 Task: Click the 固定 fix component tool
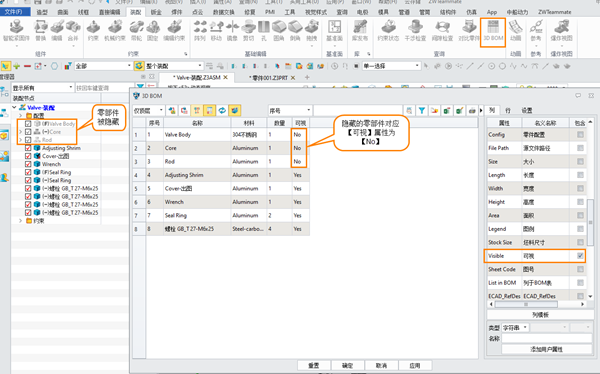click(x=153, y=31)
